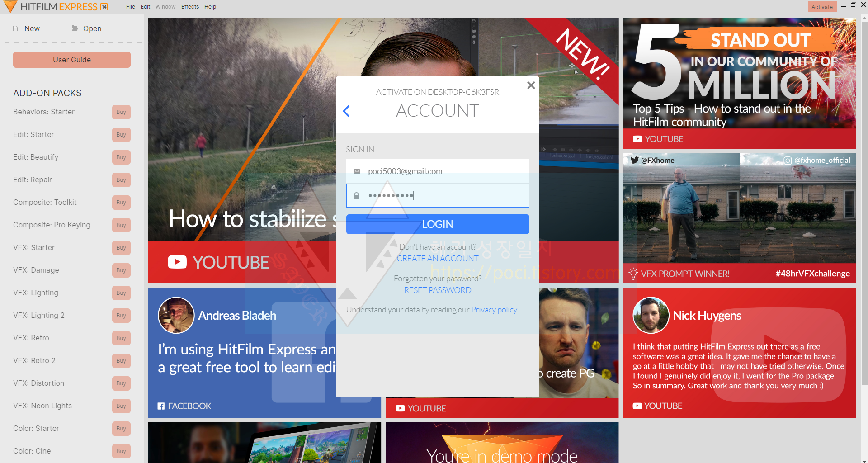Image resolution: width=868 pixels, height=463 pixels.
Task: Click the lightbulb icon beside VFX PROMPT WINNER
Action: pos(633,274)
